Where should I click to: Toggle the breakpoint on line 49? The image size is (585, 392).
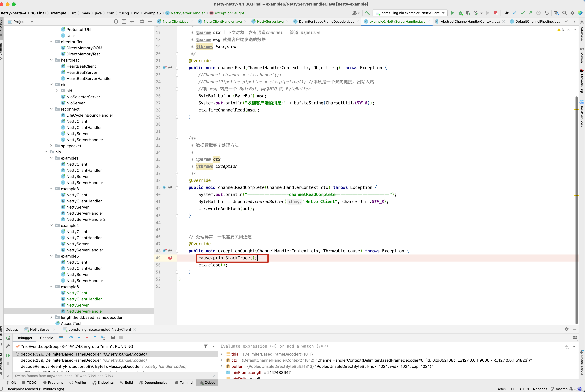(x=170, y=258)
